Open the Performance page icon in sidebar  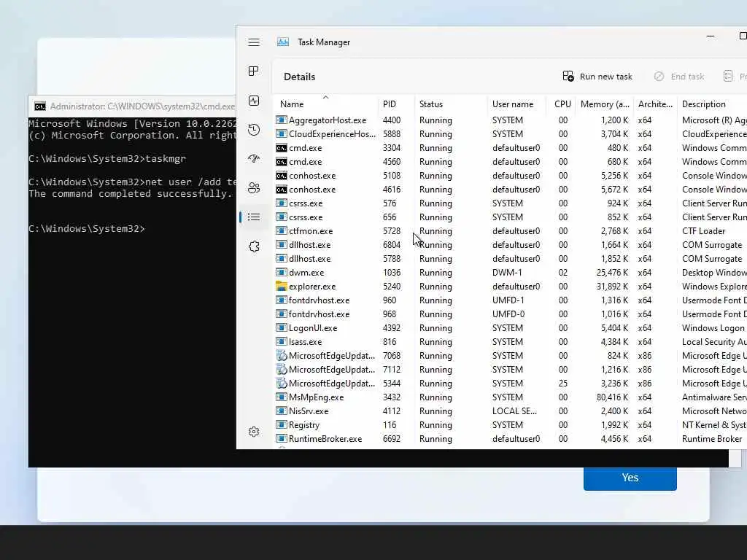pos(254,101)
